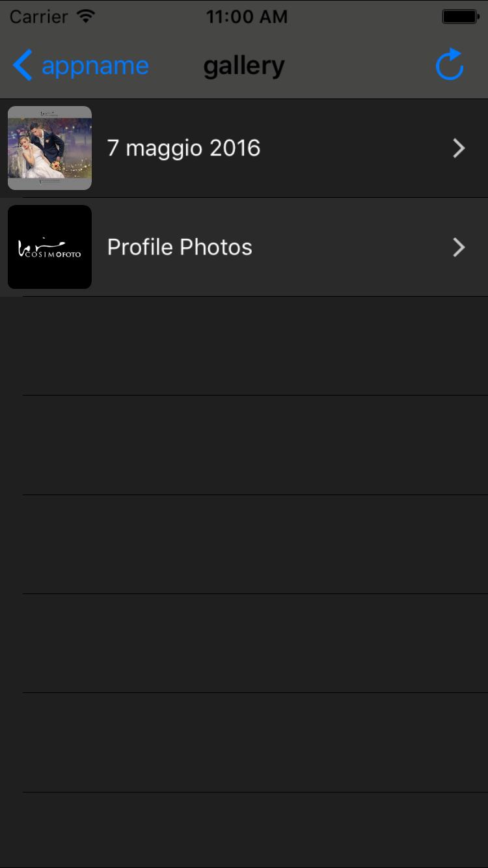Image resolution: width=488 pixels, height=868 pixels.
Task: Tap the Wi-Fi signal icon in status bar
Action: (x=85, y=16)
